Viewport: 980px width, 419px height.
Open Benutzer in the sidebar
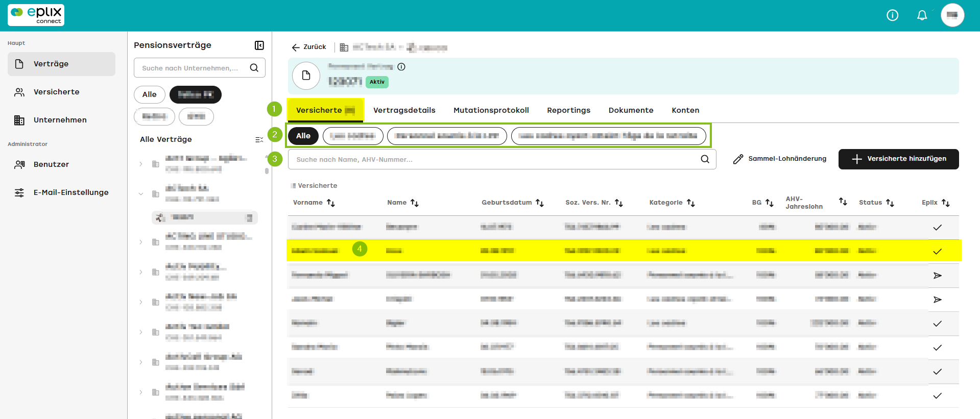click(x=61, y=164)
